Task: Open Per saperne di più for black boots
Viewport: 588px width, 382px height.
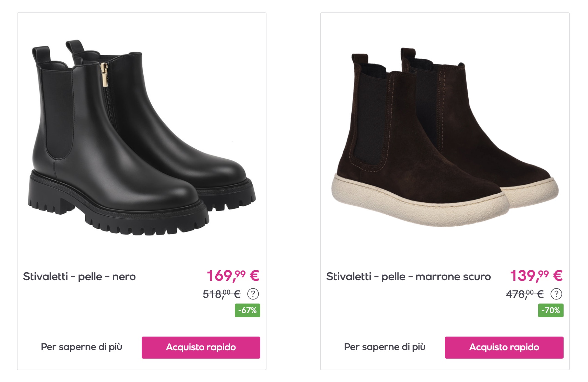Action: [81, 347]
